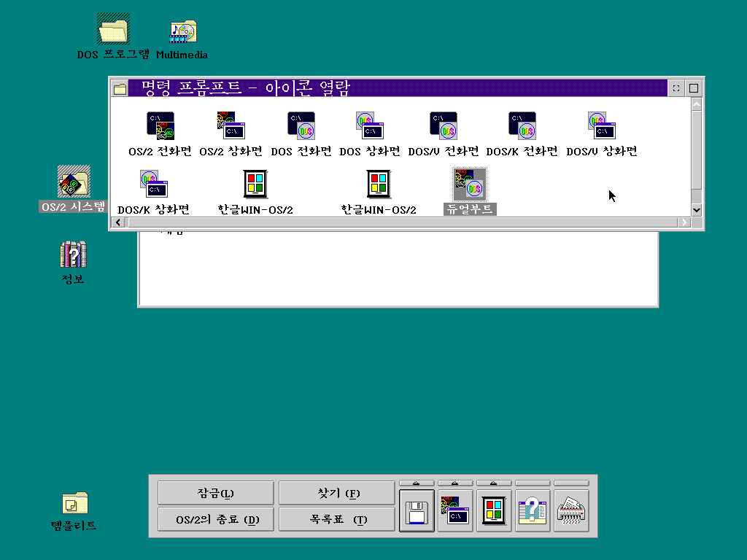Open the DOS 프로그램 folder on desktop
Image resolution: width=747 pixels, height=560 pixels.
(x=113, y=29)
